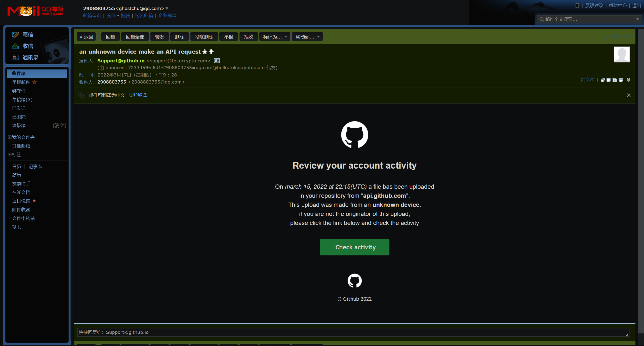Click the 邮箱首页 mailbox home link
Viewport: 644px width, 346px height.
point(92,16)
